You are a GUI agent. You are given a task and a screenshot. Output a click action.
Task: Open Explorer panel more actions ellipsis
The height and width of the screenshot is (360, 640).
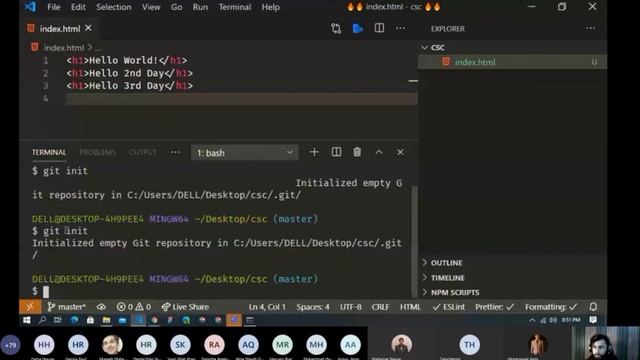click(x=590, y=28)
